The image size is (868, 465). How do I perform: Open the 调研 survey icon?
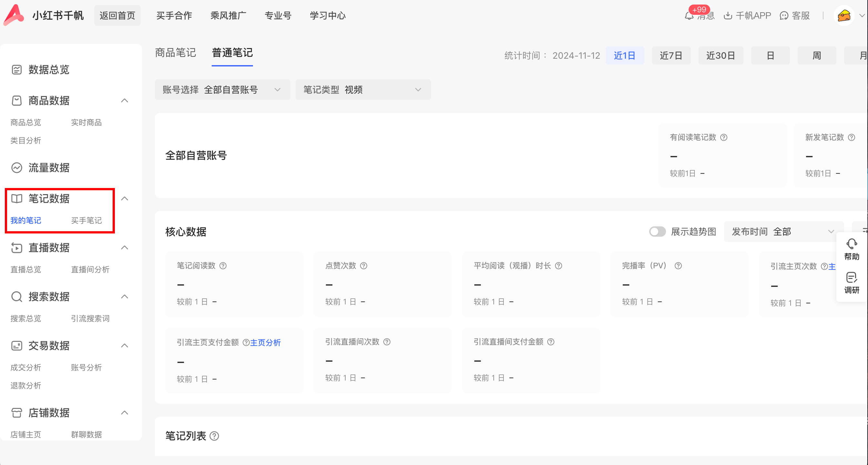tap(852, 277)
